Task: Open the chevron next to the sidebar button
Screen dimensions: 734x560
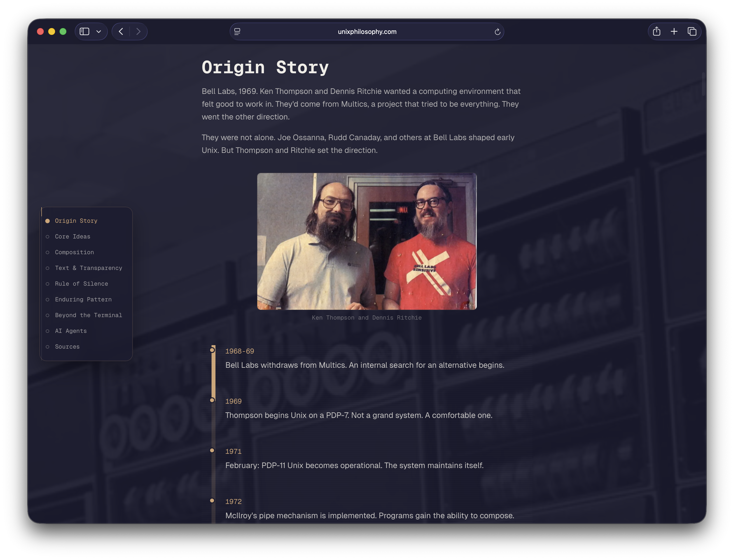Action: 98,31
